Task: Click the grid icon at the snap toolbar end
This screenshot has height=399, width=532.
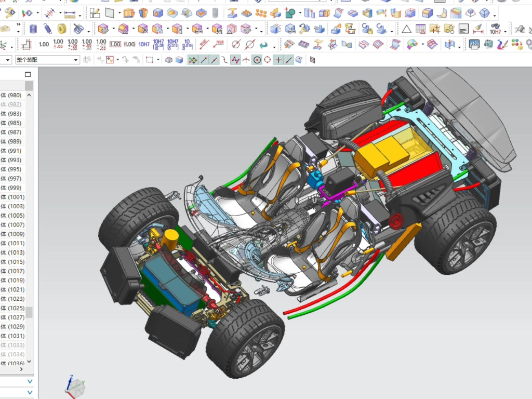Action: pos(311,60)
